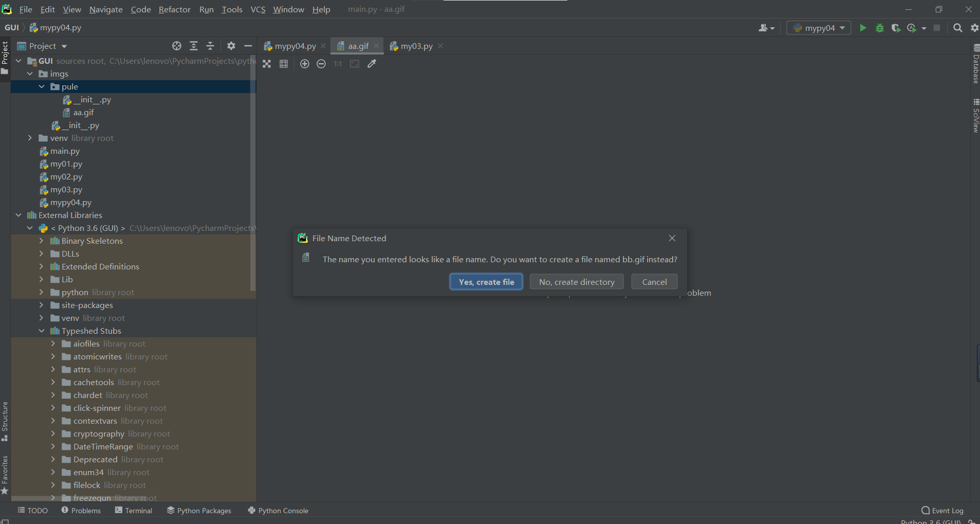Set image to actual size 1:1
The width and height of the screenshot is (980, 524).
click(x=338, y=64)
